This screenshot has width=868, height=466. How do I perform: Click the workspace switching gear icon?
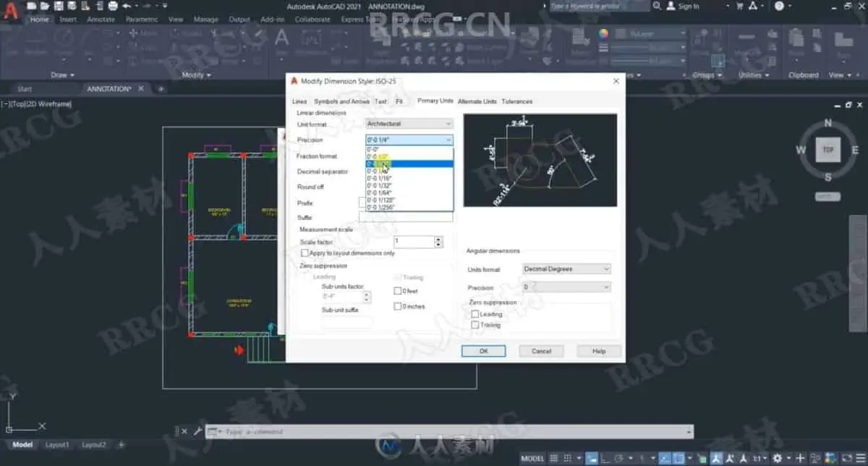(x=777, y=458)
